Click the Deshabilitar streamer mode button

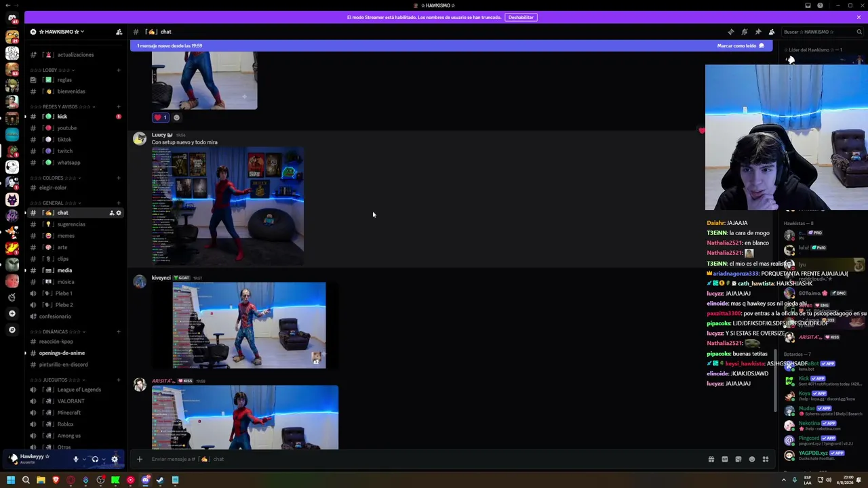521,17
